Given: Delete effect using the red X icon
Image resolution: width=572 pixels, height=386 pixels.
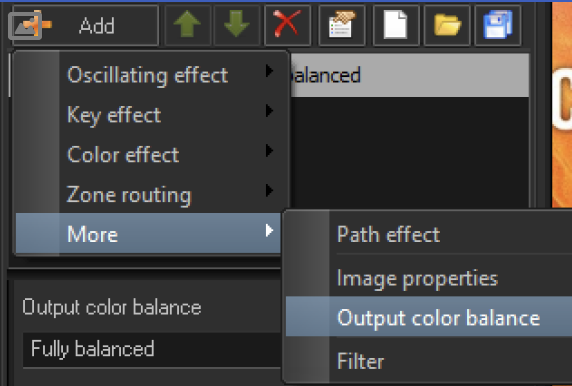Looking at the screenshot, I should 287,25.
